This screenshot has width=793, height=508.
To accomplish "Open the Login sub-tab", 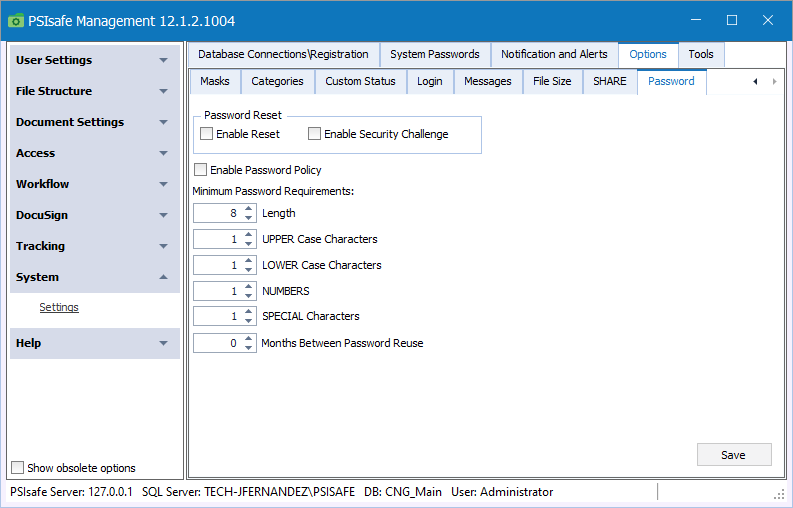I will 430,81.
